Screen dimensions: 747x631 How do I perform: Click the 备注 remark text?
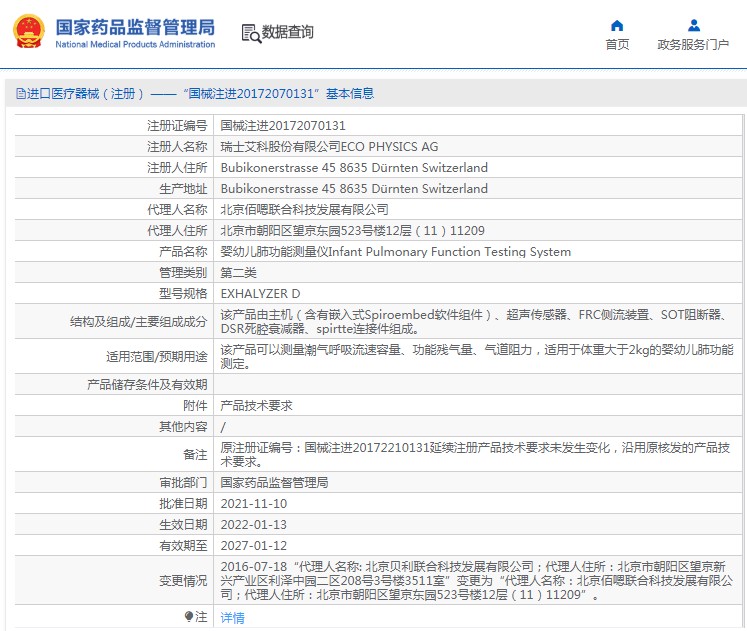click(475, 454)
